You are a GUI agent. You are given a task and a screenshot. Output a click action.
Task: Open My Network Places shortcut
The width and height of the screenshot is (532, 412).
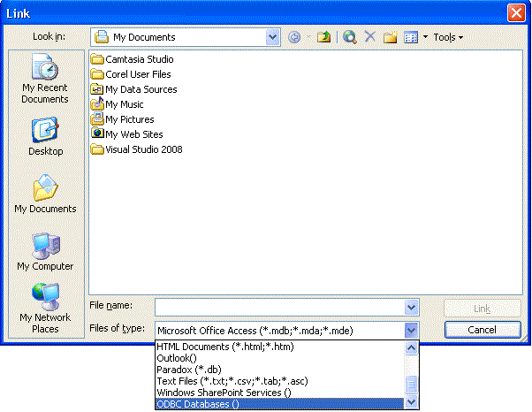[45, 308]
